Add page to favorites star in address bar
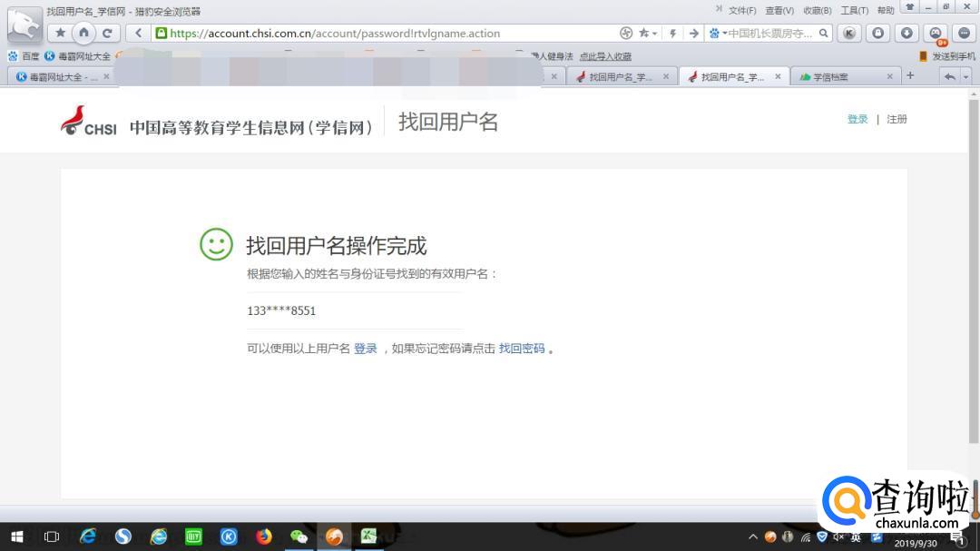 [x=643, y=34]
